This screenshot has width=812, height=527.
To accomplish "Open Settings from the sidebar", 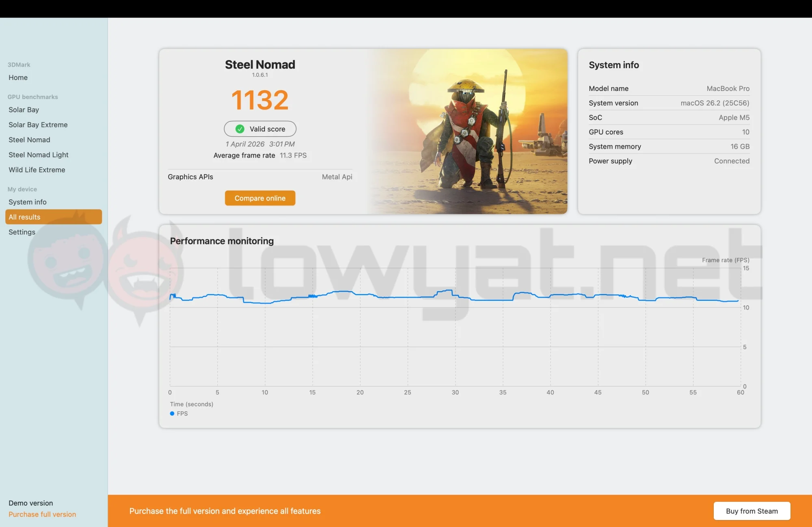I will (22, 232).
